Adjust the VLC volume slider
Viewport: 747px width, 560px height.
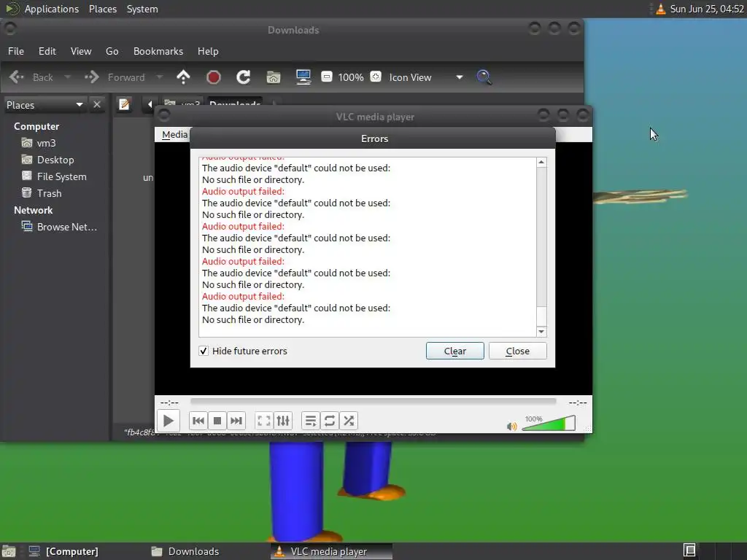pyautogui.click(x=549, y=423)
